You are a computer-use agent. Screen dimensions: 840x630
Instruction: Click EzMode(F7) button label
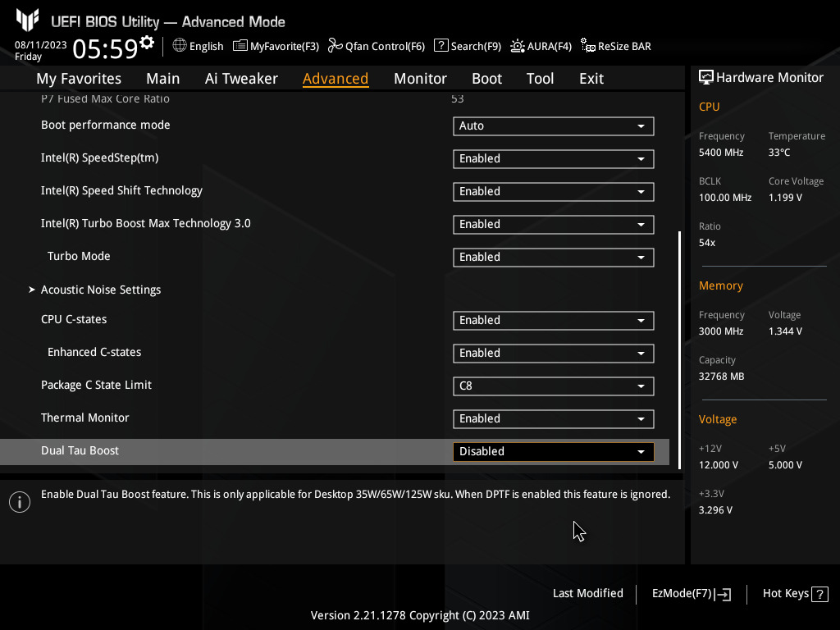682,593
